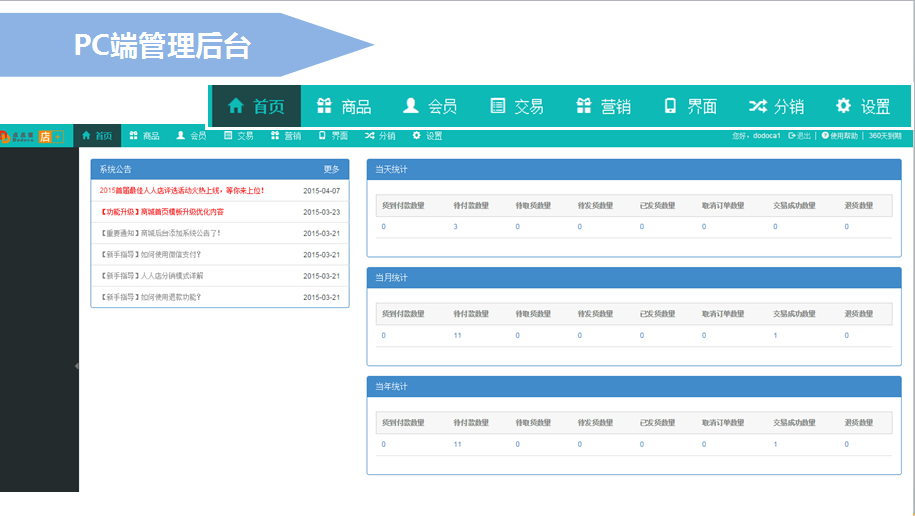915x516 pixels.
Task: Open 更多 in the 系统公告 panel
Action: [x=331, y=169]
